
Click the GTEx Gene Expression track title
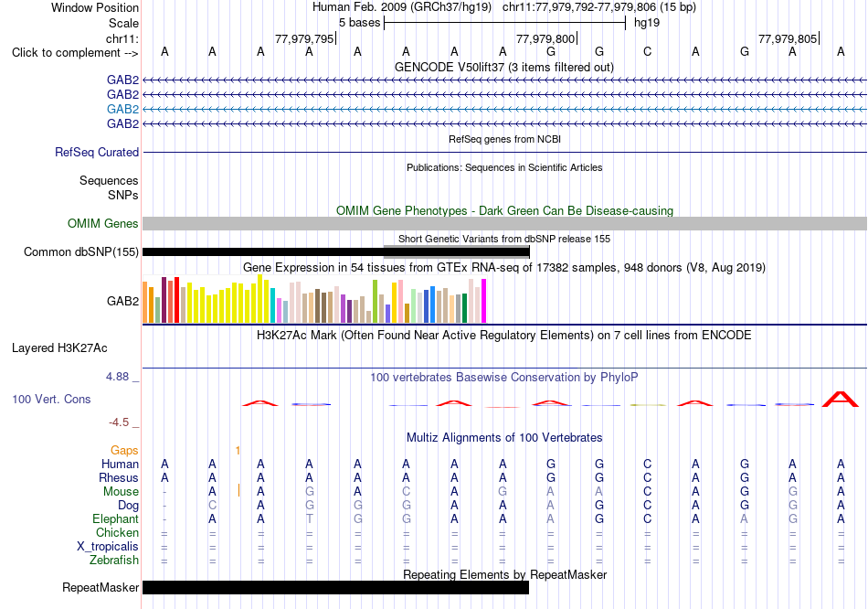(504, 268)
